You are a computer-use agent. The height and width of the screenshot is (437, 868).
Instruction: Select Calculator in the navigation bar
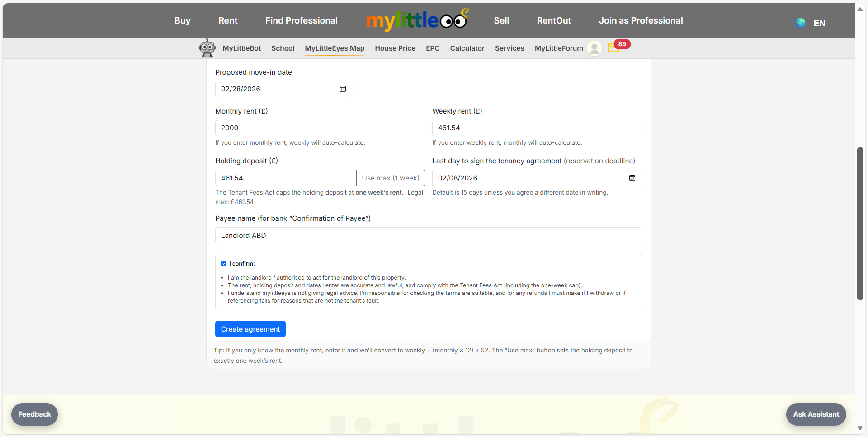[x=467, y=48]
